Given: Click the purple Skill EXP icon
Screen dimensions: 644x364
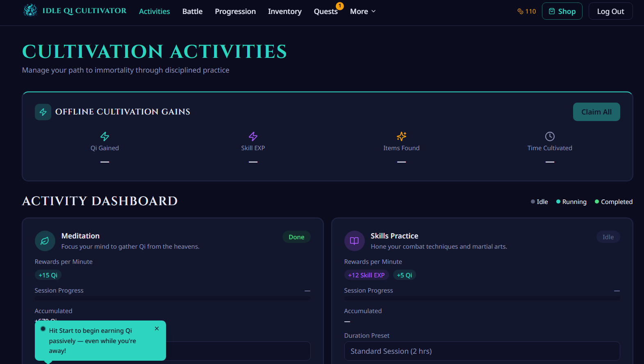Looking at the screenshot, I should tap(253, 136).
